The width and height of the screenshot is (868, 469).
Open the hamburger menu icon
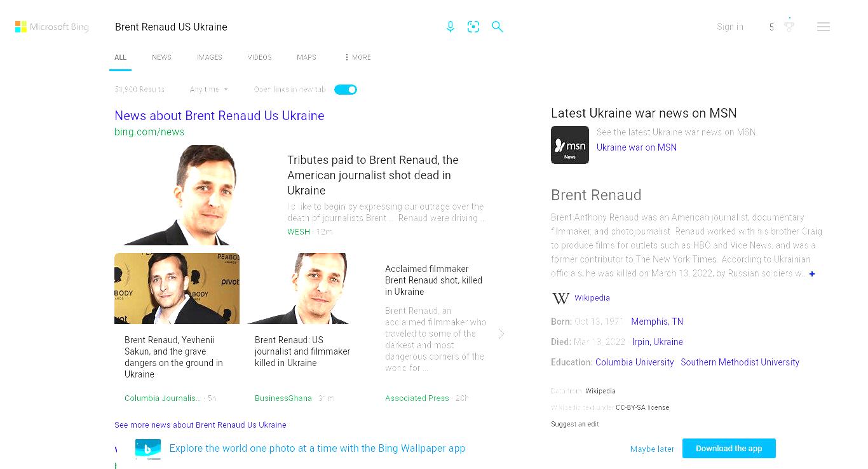(824, 27)
